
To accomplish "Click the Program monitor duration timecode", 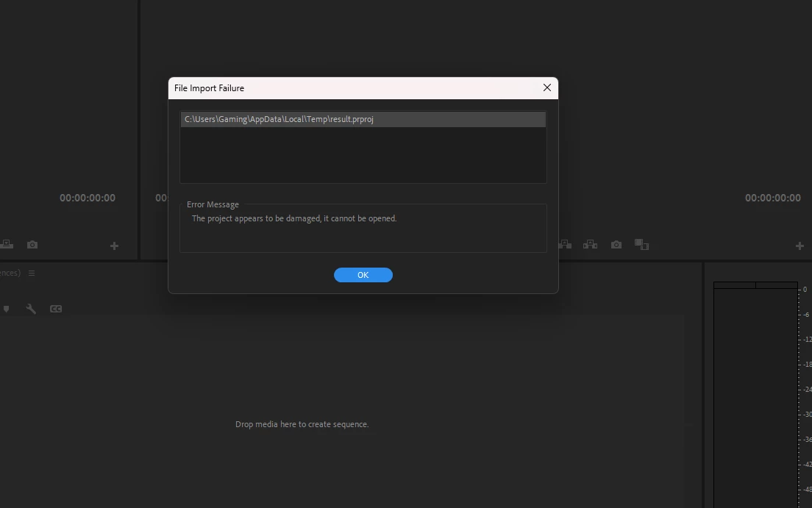I will coord(772,198).
